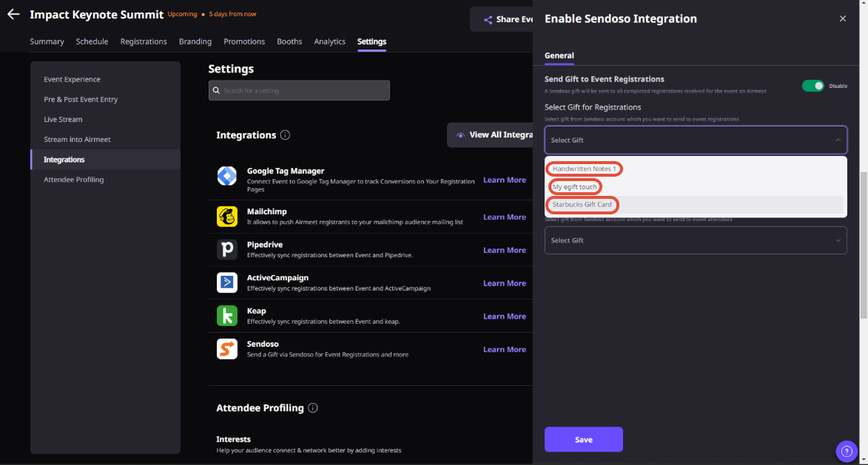The height and width of the screenshot is (465, 868).
Task: Disable sending gifts to event registrations
Action: click(x=812, y=86)
